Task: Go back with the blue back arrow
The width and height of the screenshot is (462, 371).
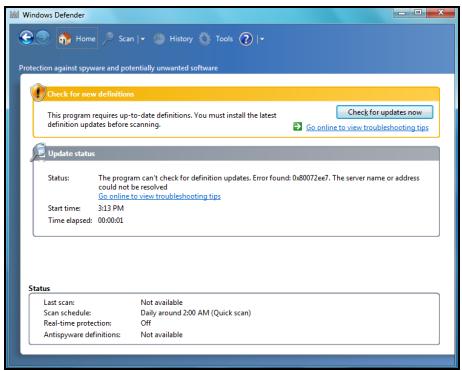Action: tap(26, 38)
